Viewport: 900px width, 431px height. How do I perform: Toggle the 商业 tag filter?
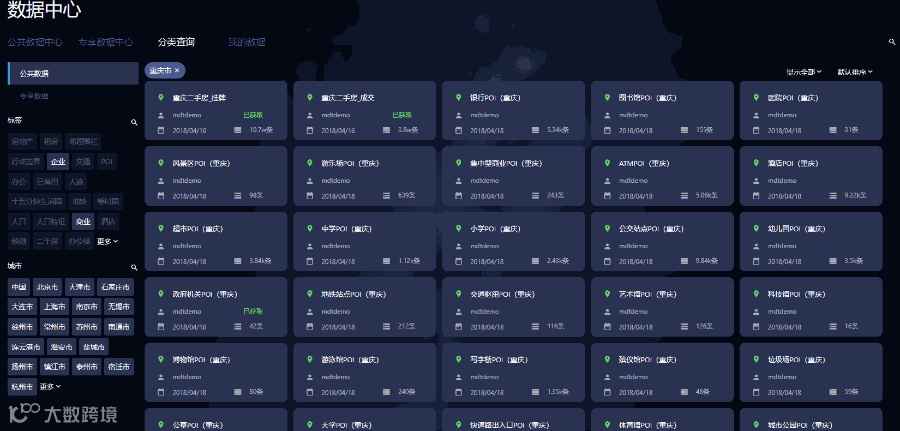tap(83, 221)
